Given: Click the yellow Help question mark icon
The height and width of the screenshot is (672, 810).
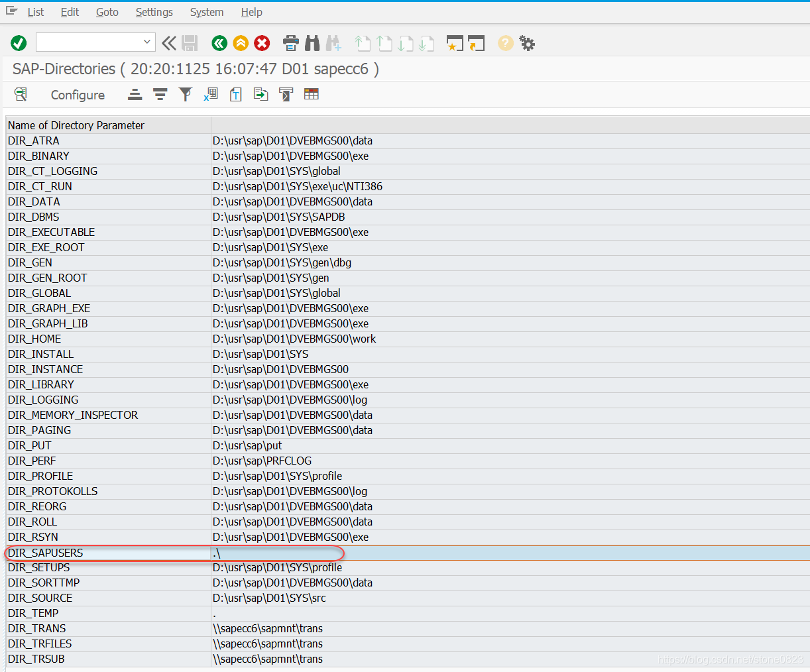Looking at the screenshot, I should tap(506, 43).
